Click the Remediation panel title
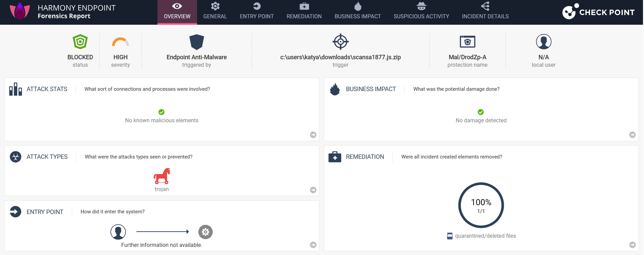Viewport: 644px width, 255px height. click(365, 157)
